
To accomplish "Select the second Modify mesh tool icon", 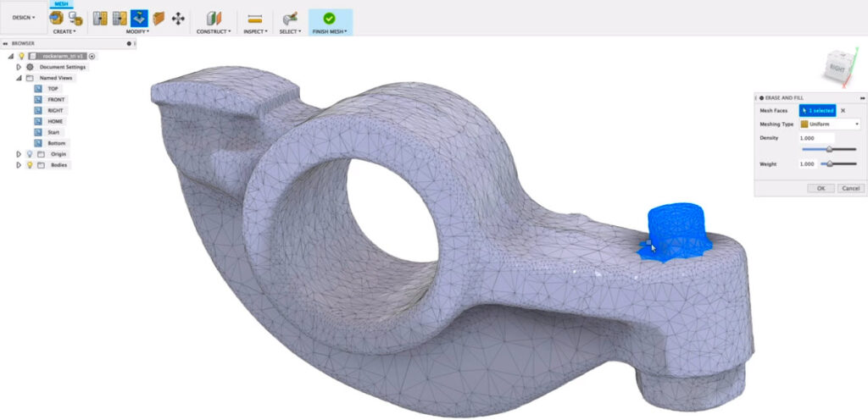I will 120,19.
